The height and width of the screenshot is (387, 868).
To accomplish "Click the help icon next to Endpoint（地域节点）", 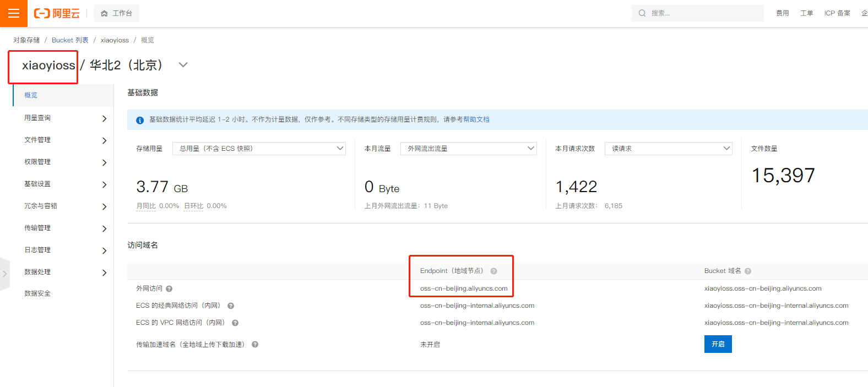I will tap(493, 271).
